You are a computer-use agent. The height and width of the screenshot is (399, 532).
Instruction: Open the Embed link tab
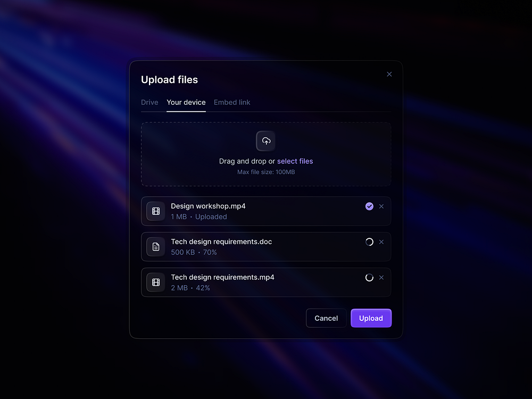232,103
